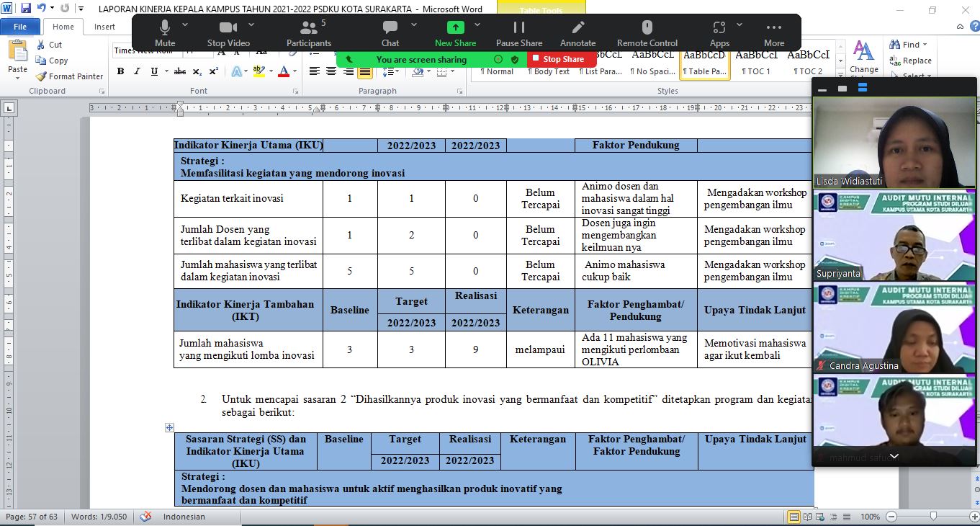Expand share options arrow next to New Share
The width and height of the screenshot is (980, 526).
479,24
